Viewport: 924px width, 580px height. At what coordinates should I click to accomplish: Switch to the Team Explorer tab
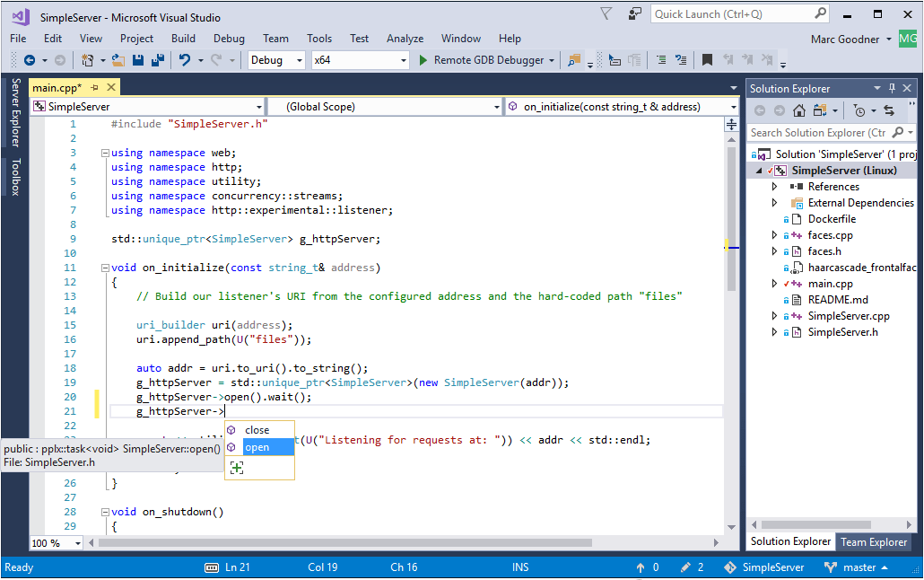(874, 541)
